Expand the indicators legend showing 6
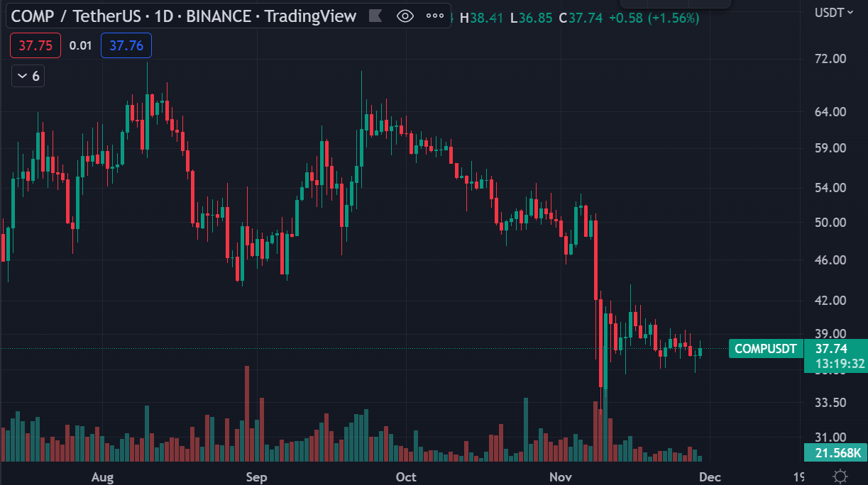This screenshot has height=485, width=868. point(28,76)
